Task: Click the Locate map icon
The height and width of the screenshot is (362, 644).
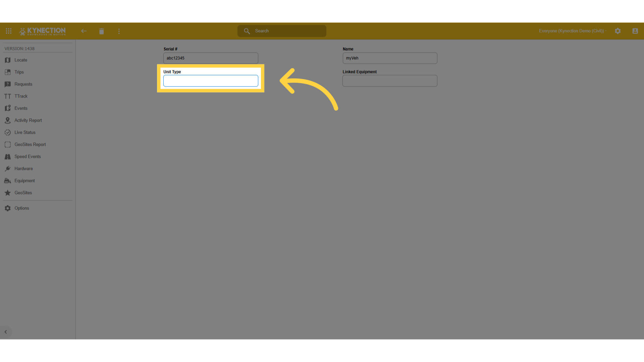Action: [x=8, y=60]
